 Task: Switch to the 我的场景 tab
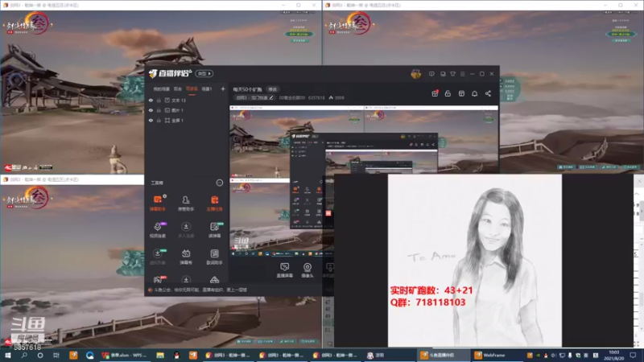pos(162,88)
